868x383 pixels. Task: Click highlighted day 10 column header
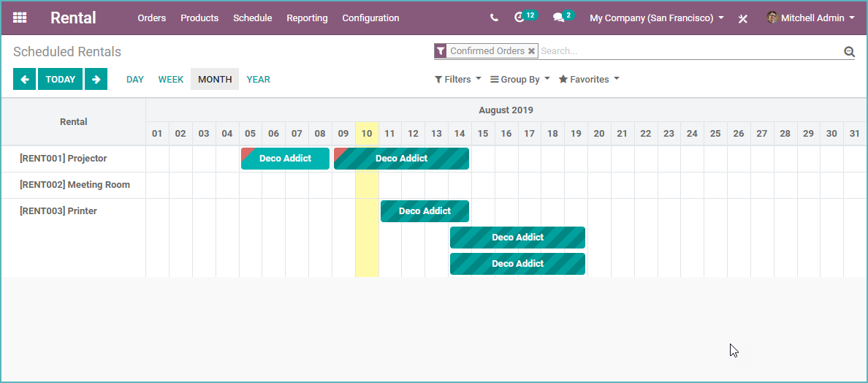367,133
